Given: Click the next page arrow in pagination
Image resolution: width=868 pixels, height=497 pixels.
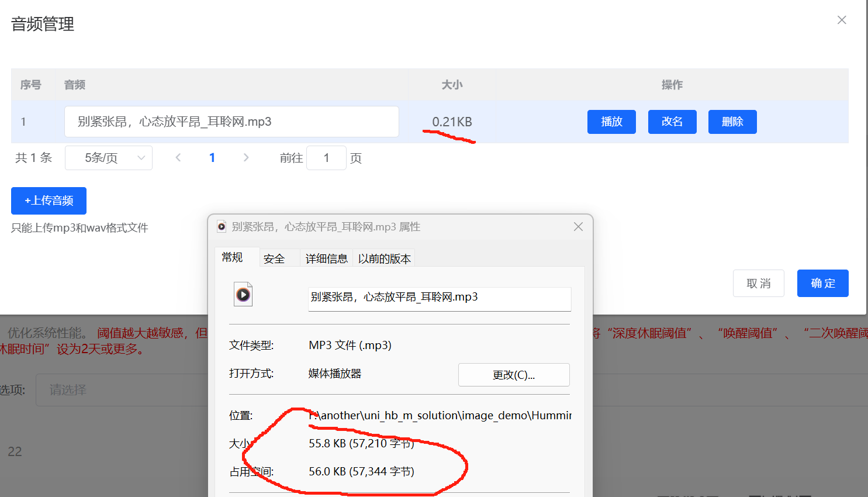Looking at the screenshot, I should click(245, 158).
